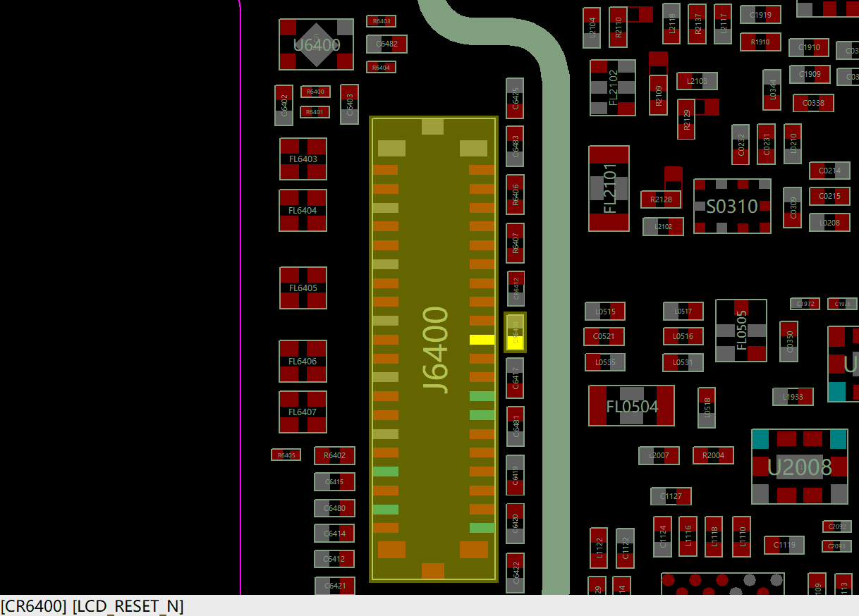The image size is (859, 616).
Task: Select capacitor C0215
Action: 829,197
